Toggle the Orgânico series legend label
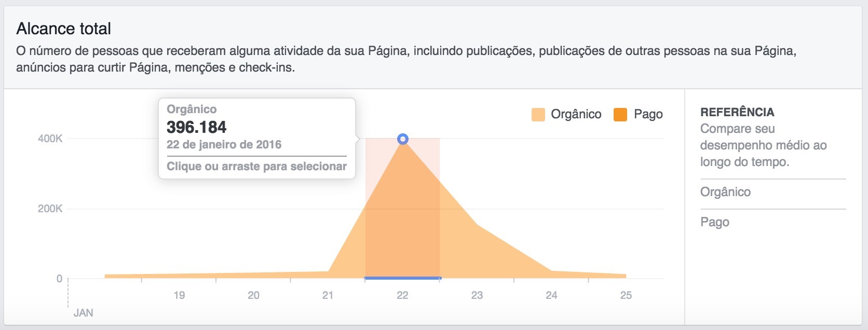This screenshot has height=330, width=868. pyautogui.click(x=576, y=114)
